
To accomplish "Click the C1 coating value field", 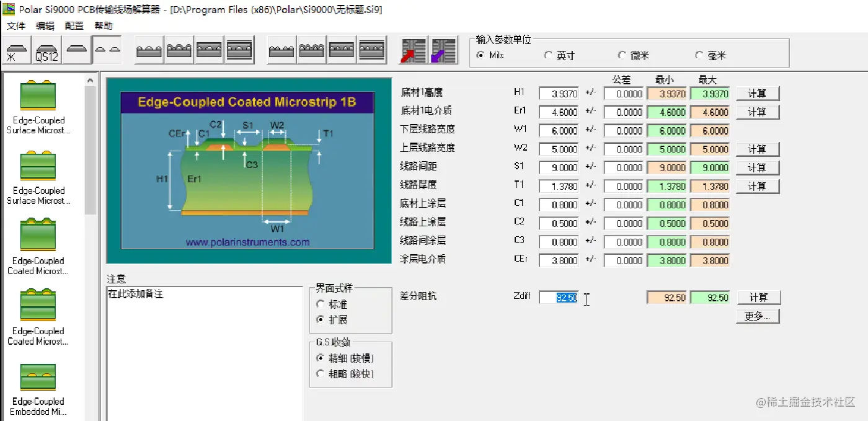I will (559, 205).
